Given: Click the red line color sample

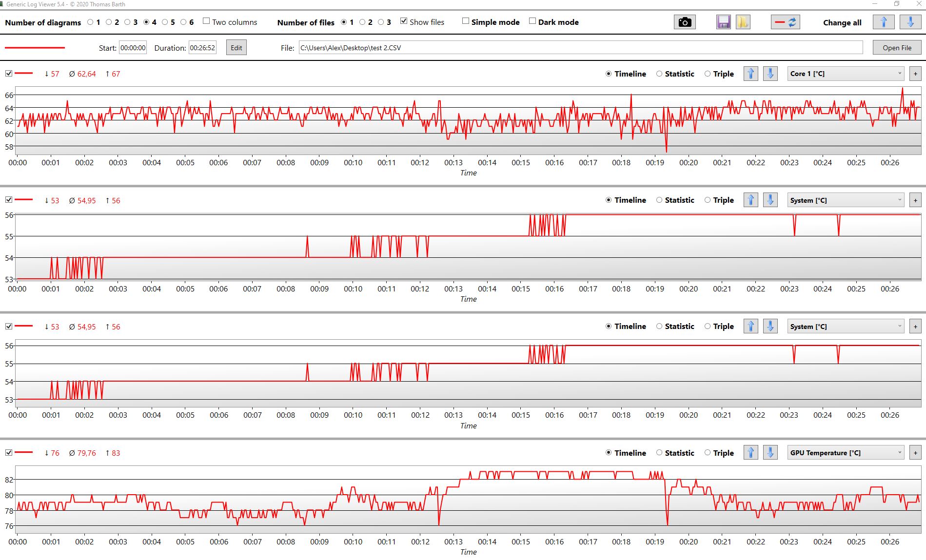Looking at the screenshot, I should coord(35,48).
